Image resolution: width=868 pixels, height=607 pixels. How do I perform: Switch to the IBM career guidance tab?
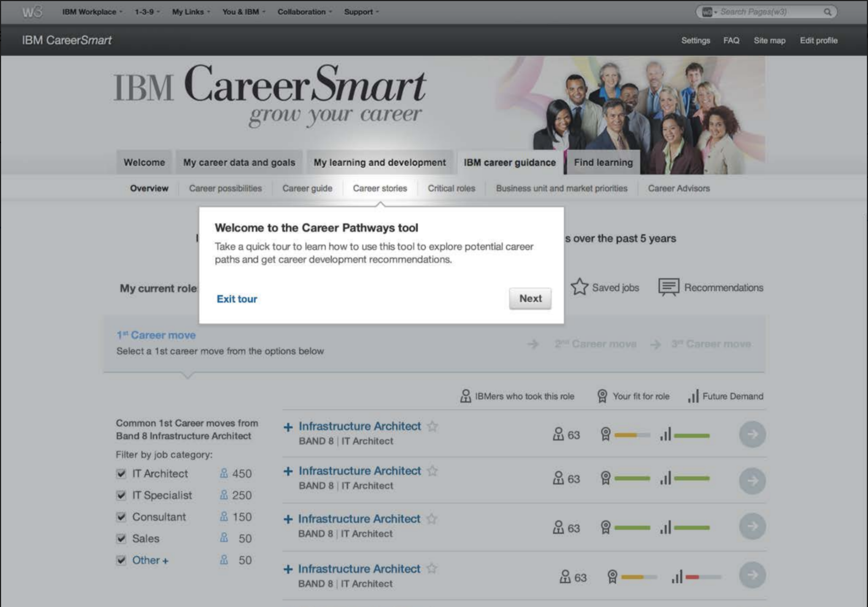pyautogui.click(x=509, y=162)
